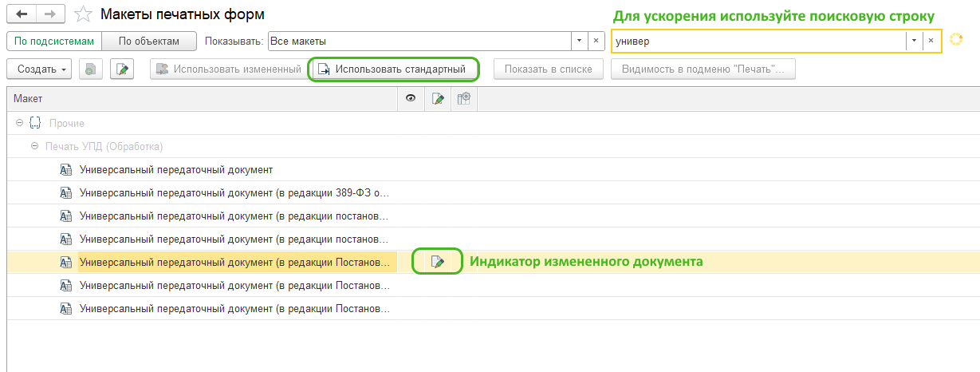The image size is (980, 372).
Task: Click 'Показать в списке' button
Action: click(548, 69)
